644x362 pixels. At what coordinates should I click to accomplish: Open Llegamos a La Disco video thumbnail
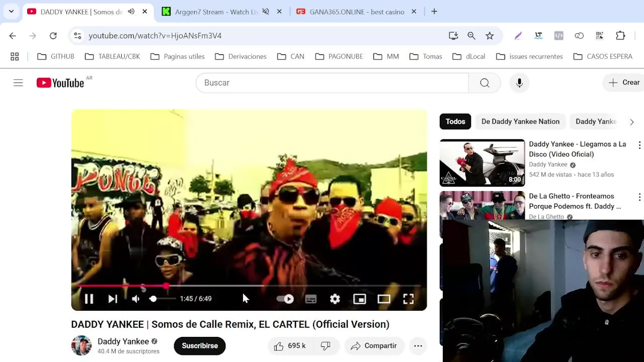coord(482,163)
